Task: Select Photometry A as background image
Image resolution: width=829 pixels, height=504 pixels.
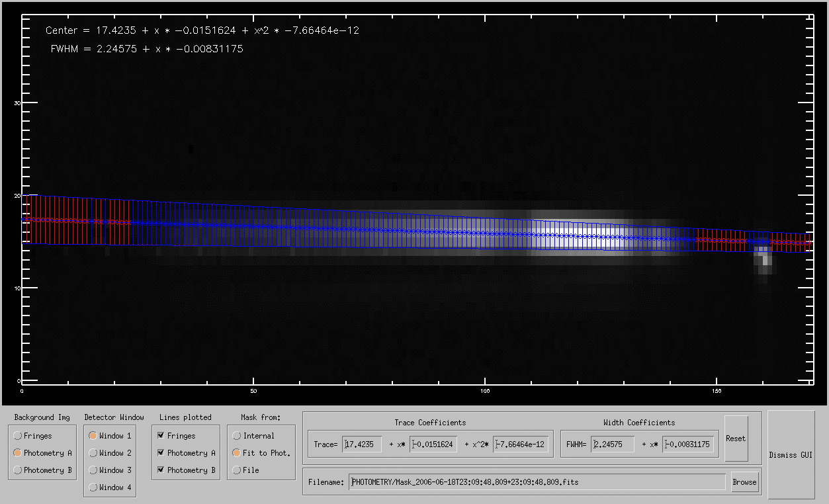Action: 17,453
